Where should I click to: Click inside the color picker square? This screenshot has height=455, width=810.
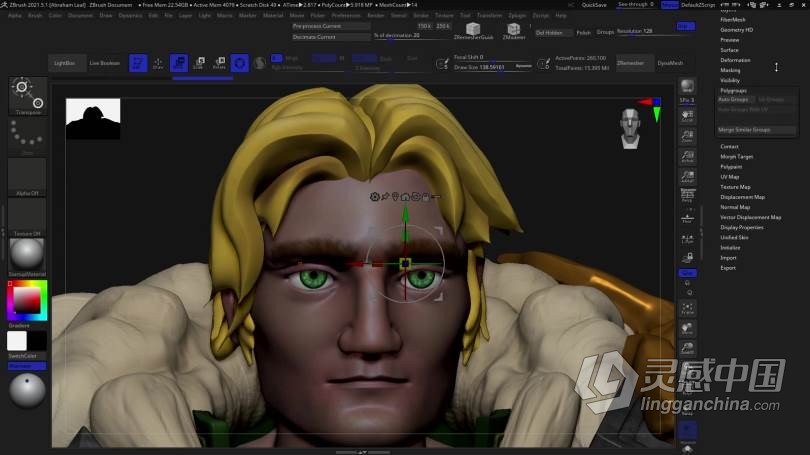coord(26,300)
